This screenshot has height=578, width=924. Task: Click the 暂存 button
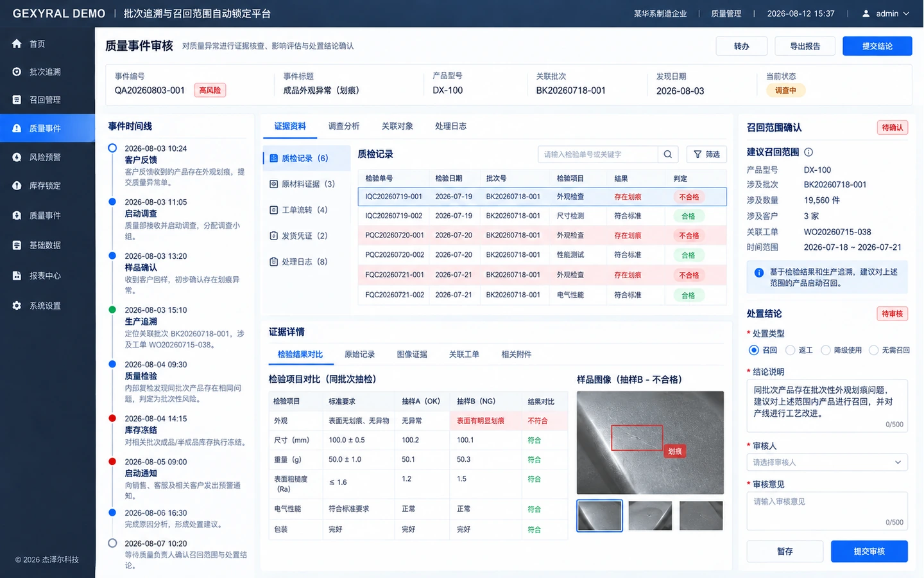click(785, 552)
